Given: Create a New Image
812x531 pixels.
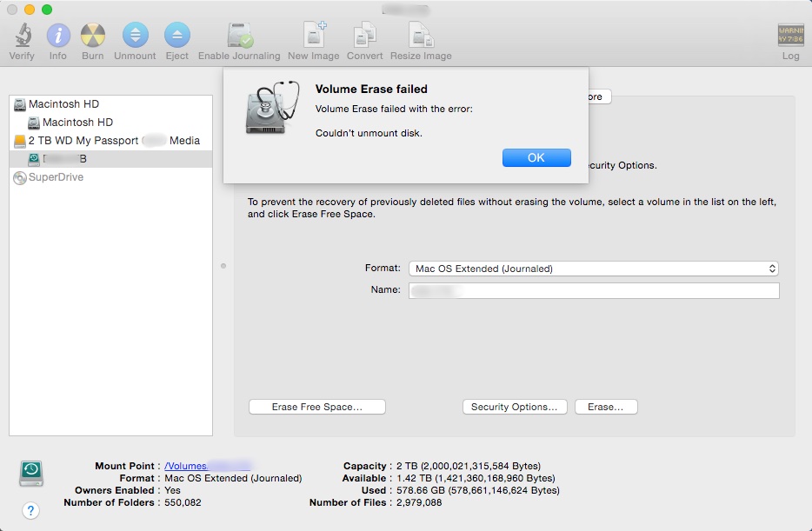Looking at the screenshot, I should pyautogui.click(x=312, y=35).
